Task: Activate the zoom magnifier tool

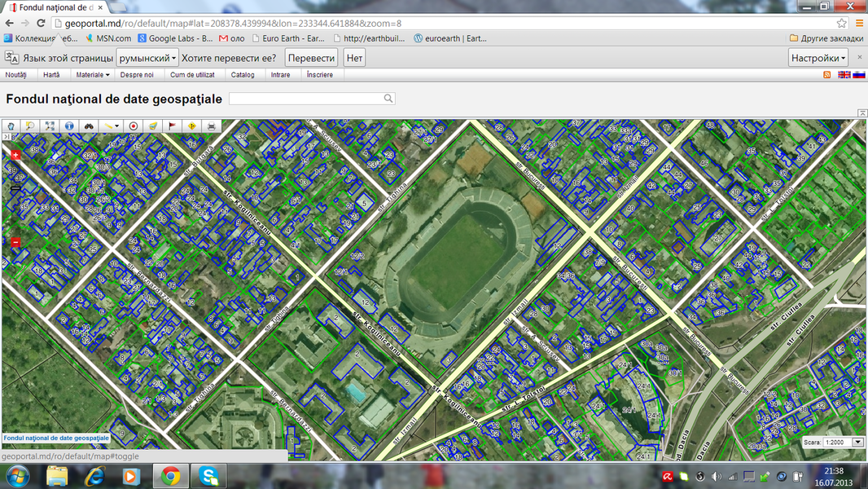Action: pos(30,126)
